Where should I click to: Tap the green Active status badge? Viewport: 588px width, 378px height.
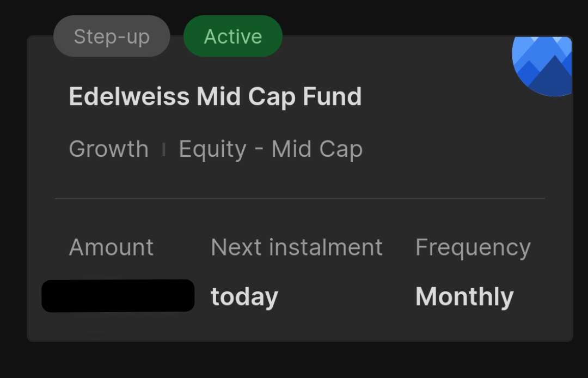(233, 36)
